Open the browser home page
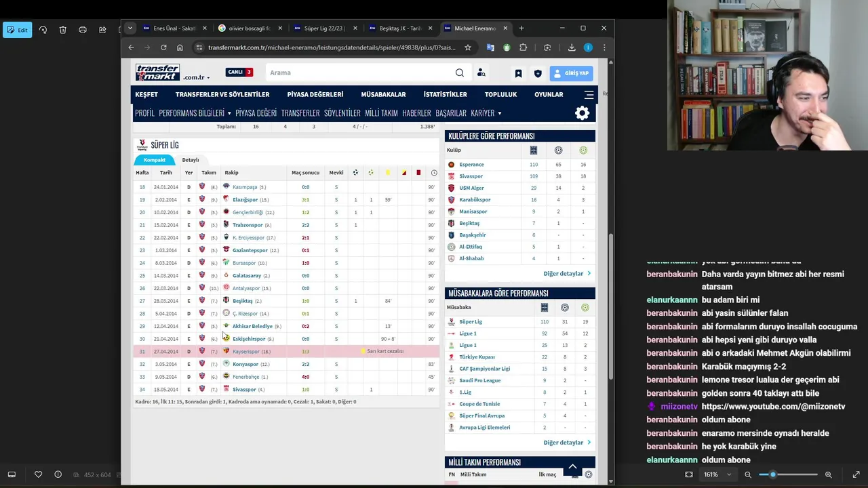868x488 pixels. pos(180,47)
